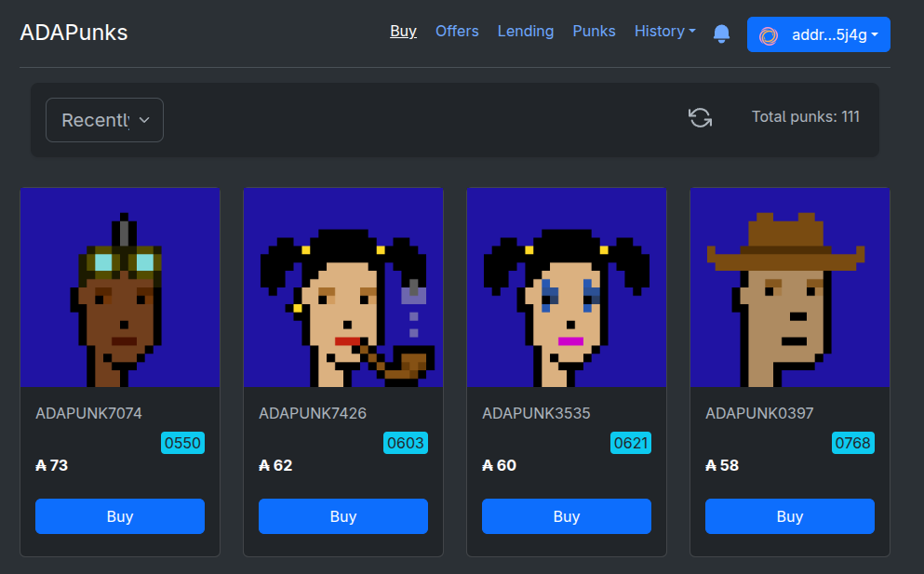Expand the History menu in the navbar
The height and width of the screenshot is (574, 924).
pyautogui.click(x=664, y=31)
